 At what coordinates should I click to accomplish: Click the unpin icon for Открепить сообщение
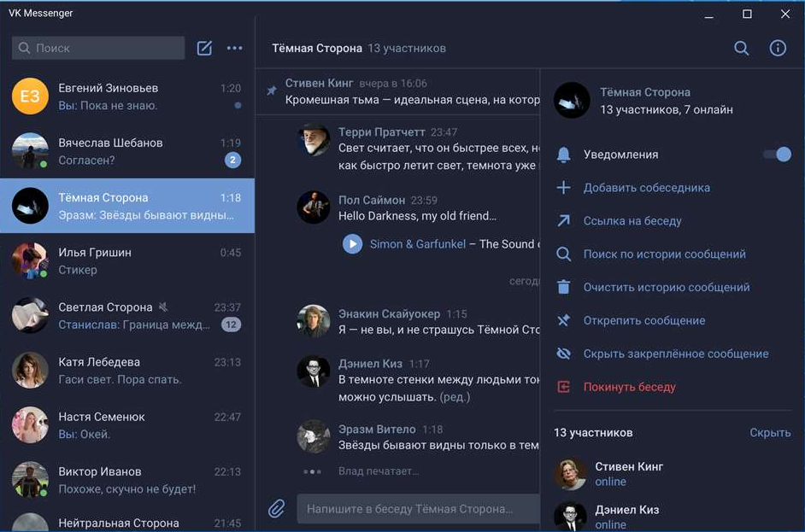coord(564,320)
